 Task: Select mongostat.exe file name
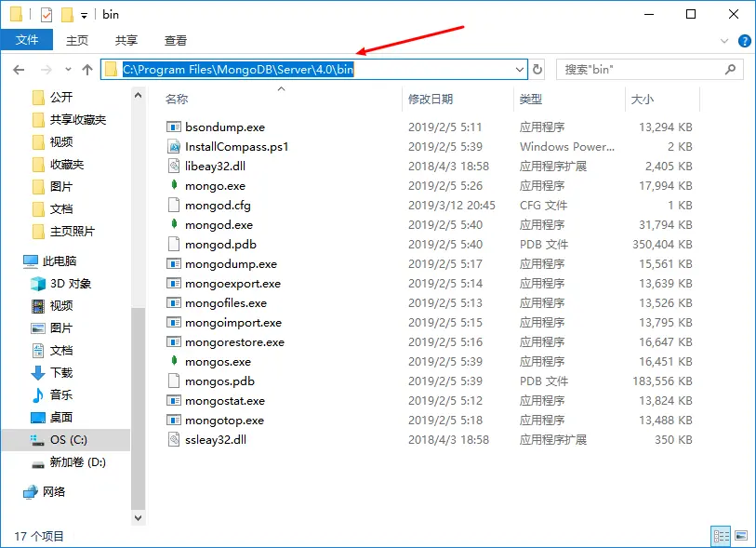(225, 401)
